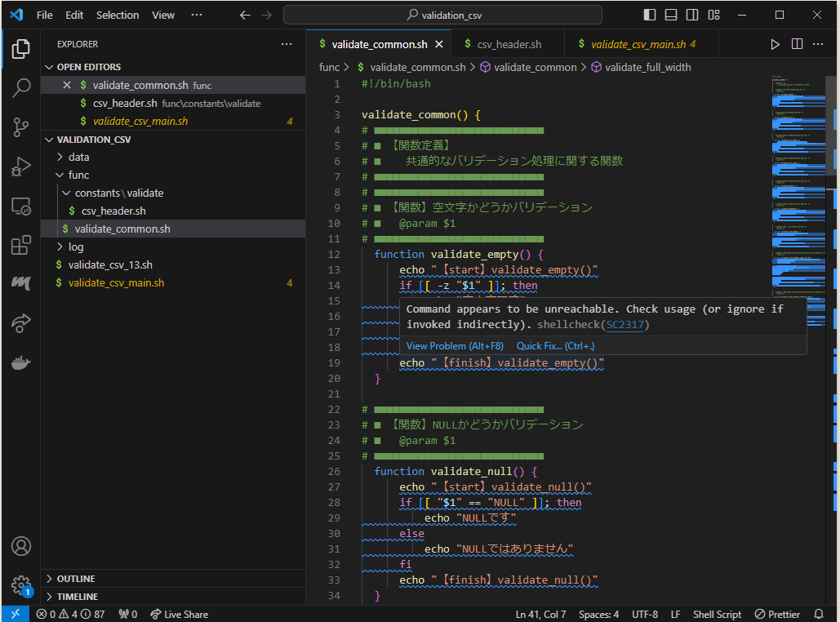Switch to the csv_header.sh tab
840x622 pixels.
(508, 44)
